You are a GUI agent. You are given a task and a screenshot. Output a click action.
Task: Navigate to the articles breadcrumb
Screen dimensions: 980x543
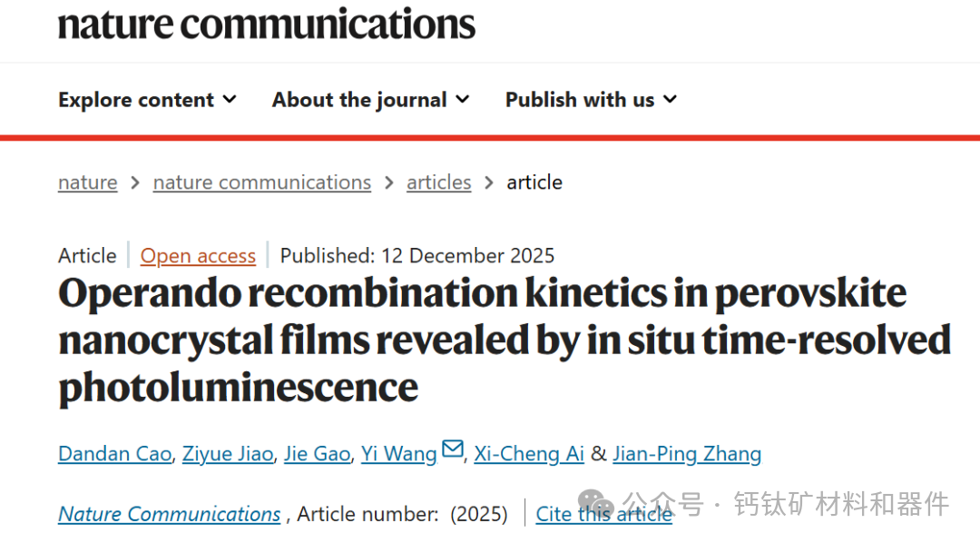438,183
